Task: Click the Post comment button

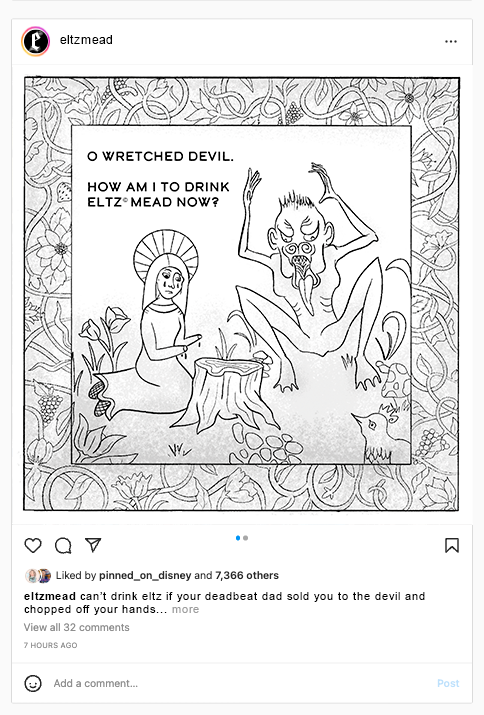Action: tap(448, 683)
